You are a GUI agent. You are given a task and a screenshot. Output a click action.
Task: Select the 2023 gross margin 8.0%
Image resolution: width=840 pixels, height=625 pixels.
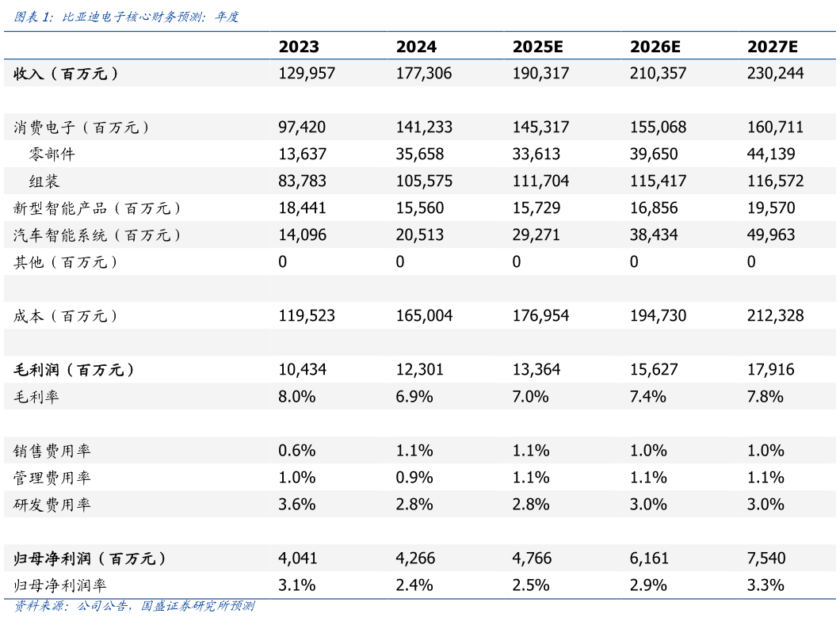point(297,397)
